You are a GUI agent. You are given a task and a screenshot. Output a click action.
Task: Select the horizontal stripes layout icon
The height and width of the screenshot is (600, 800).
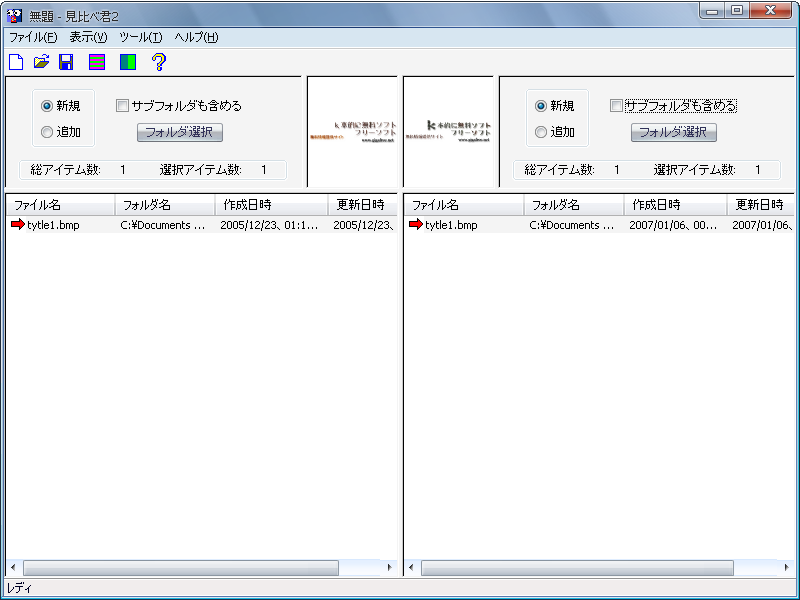[97, 62]
